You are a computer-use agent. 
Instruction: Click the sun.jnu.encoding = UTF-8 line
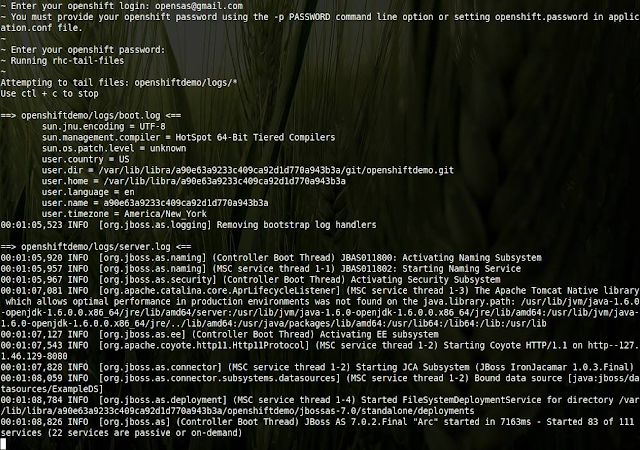click(x=104, y=127)
